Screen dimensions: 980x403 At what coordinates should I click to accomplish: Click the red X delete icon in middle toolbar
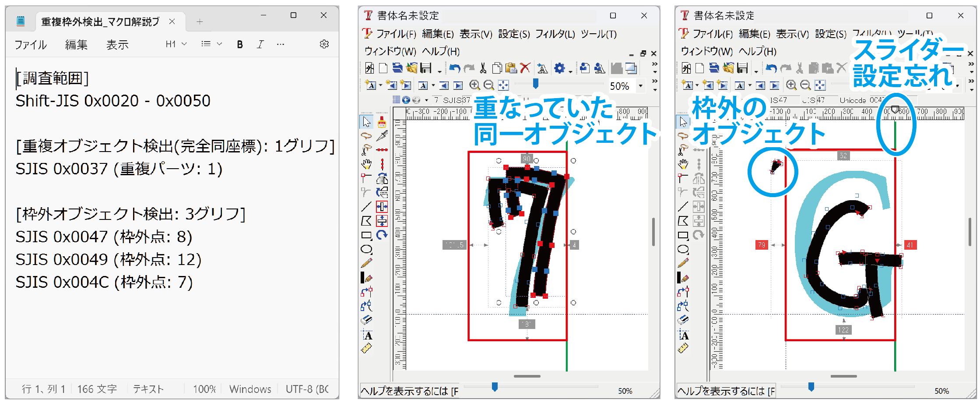[525, 68]
